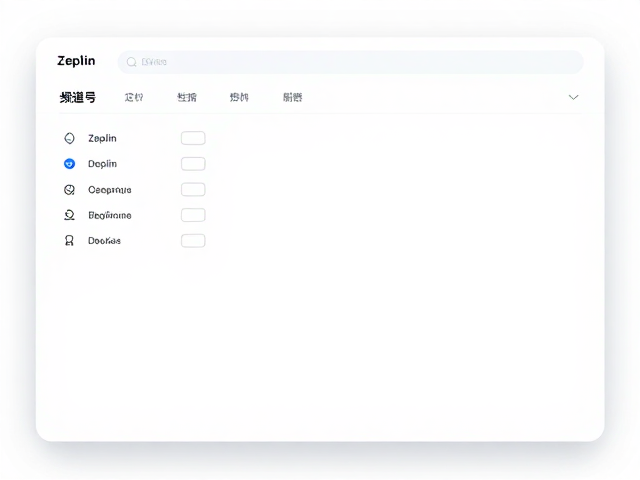This screenshot has height=480, width=640.
Task: Toggle the box in the clock-face icon's row
Action: pyautogui.click(x=193, y=190)
